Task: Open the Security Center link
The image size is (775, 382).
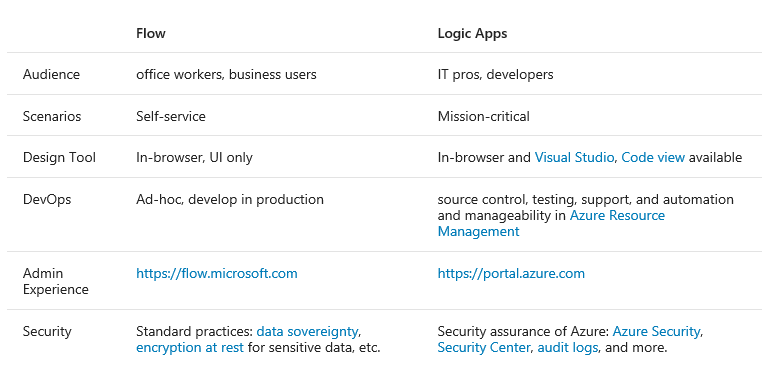Action: click(484, 347)
